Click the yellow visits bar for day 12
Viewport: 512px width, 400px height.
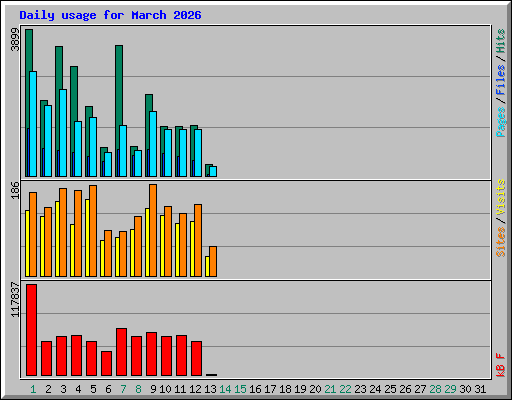click(x=192, y=249)
